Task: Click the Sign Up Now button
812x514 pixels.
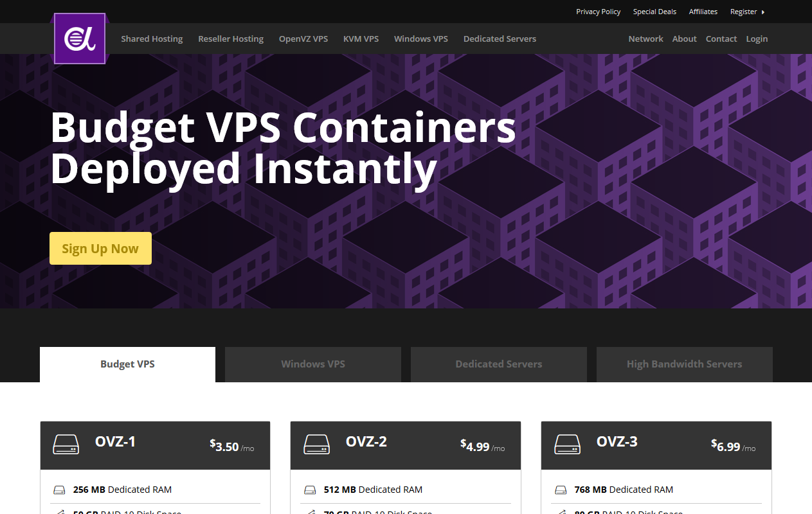Action: point(100,249)
